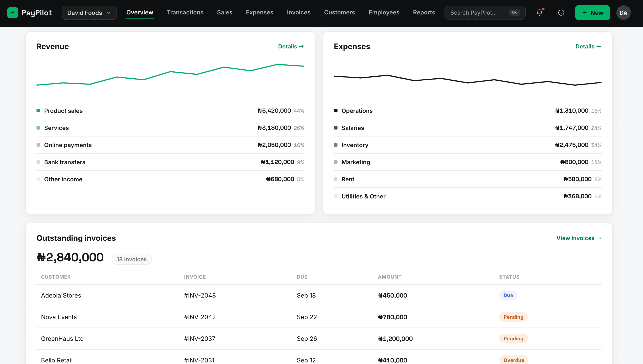Click the CUSTOMER column header

[x=56, y=277]
